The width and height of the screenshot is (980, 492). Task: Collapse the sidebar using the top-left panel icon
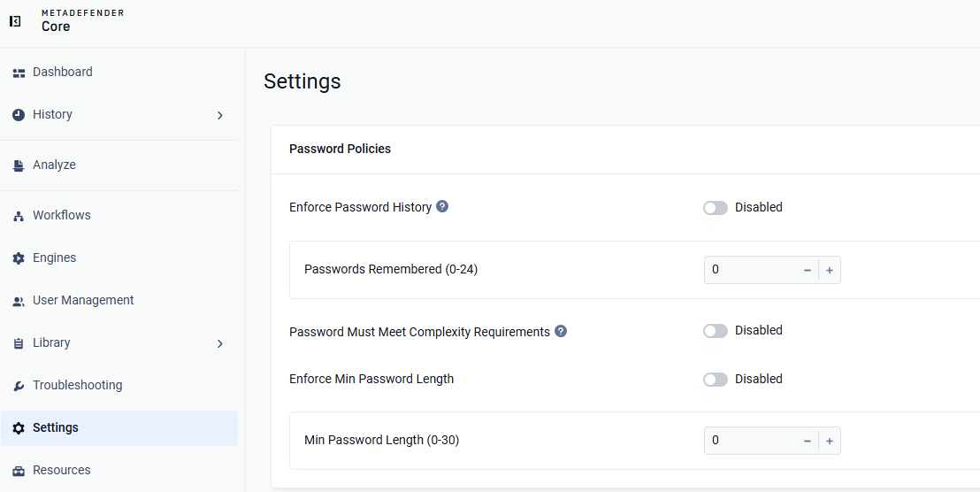15,21
